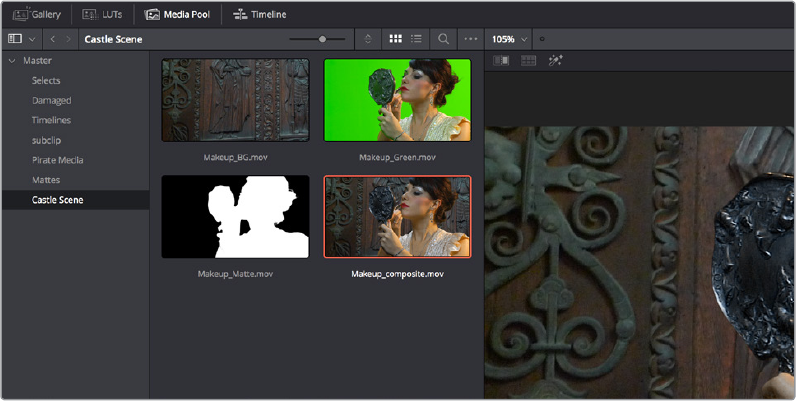Click the Makeup_Matte.mov file name
Viewport: 796px width, 401px height.
tap(236, 274)
